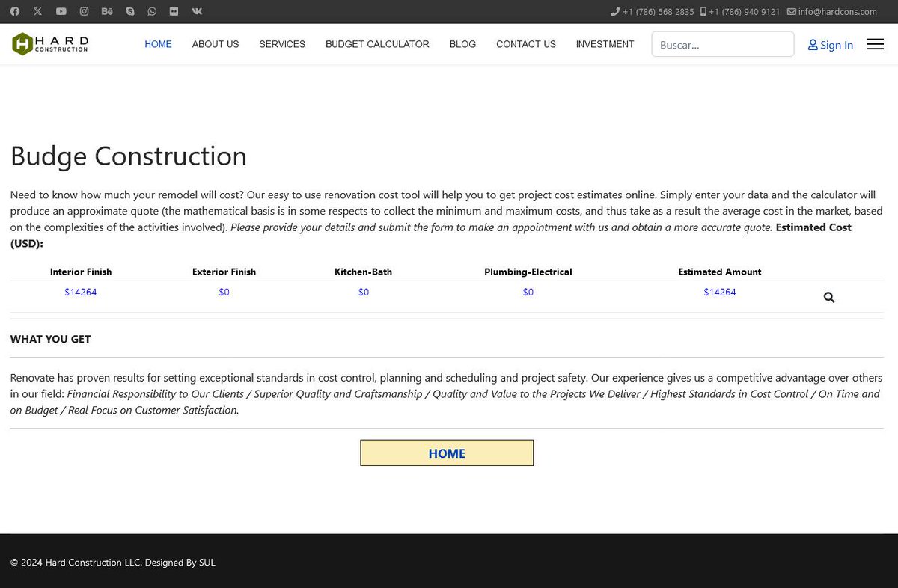Select BUDGET CALCULATOR in the navigation

tap(377, 44)
